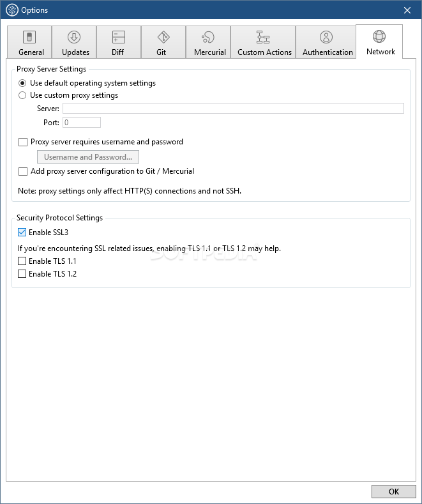This screenshot has width=422, height=504.
Task: Click the Proxy Server Settings group label
Action: [x=51, y=69]
